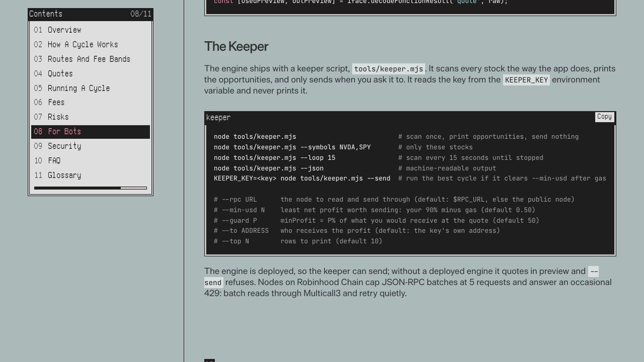Click the '# --min-usd N' option comment
The width and height of the screenshot is (644, 362).
pyautogui.click(x=374, y=210)
